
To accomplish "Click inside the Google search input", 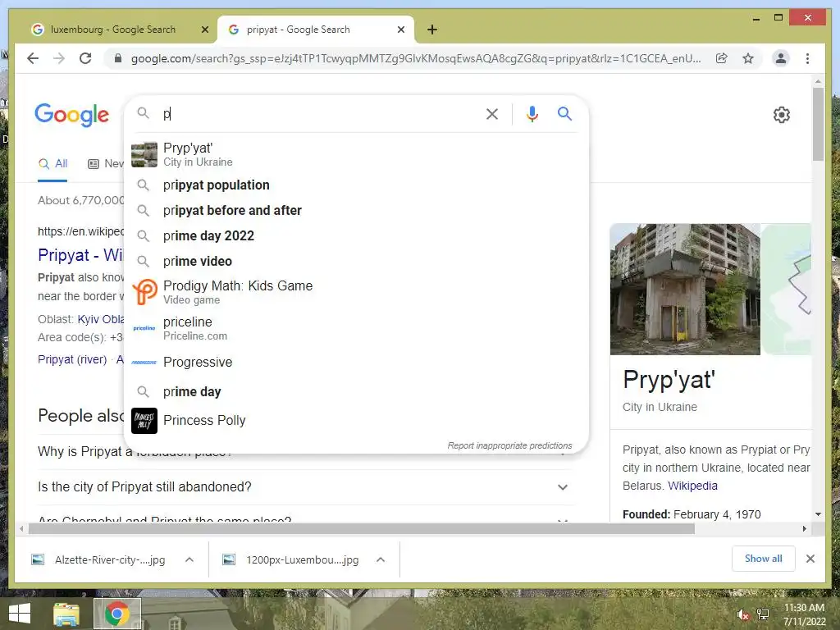I will point(319,113).
